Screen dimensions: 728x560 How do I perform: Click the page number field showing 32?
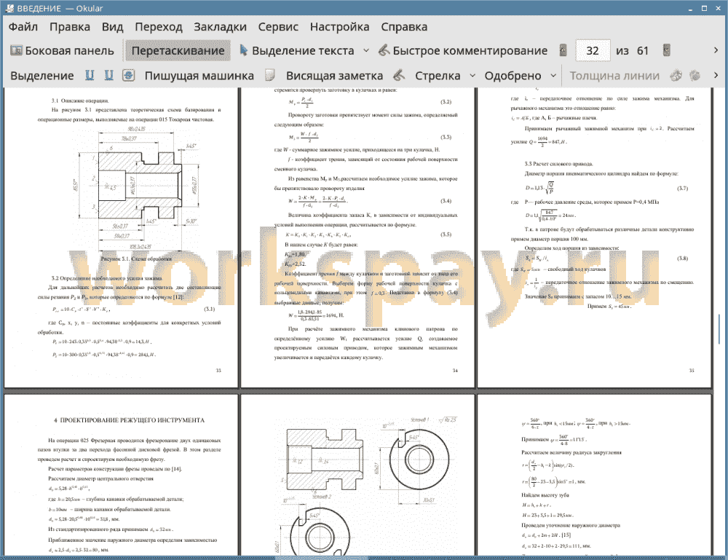click(593, 51)
